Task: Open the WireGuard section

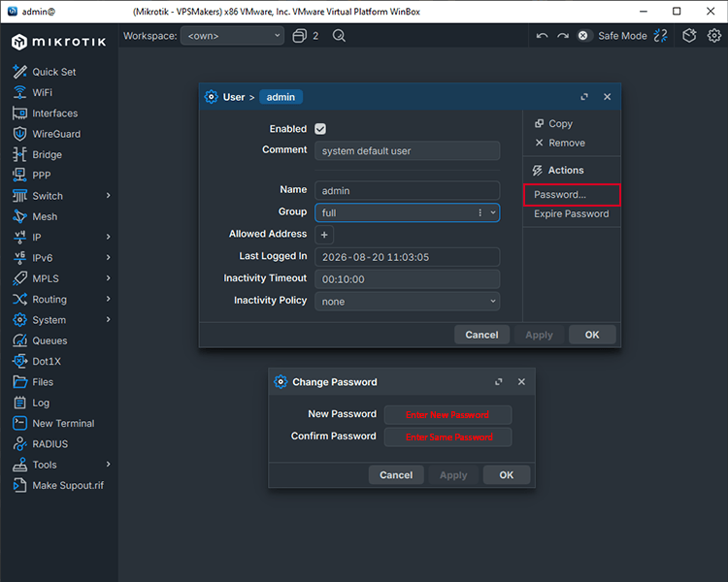Action: pyautogui.click(x=47, y=134)
